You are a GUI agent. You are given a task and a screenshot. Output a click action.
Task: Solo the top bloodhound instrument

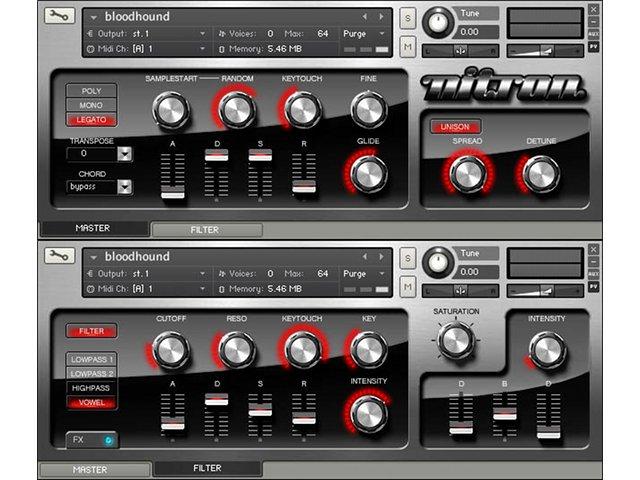pos(407,19)
